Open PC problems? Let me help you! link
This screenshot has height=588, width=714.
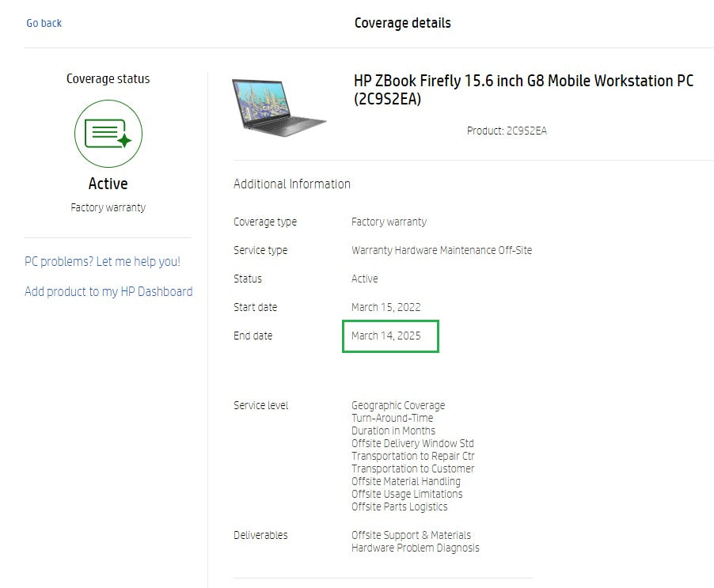point(102,262)
